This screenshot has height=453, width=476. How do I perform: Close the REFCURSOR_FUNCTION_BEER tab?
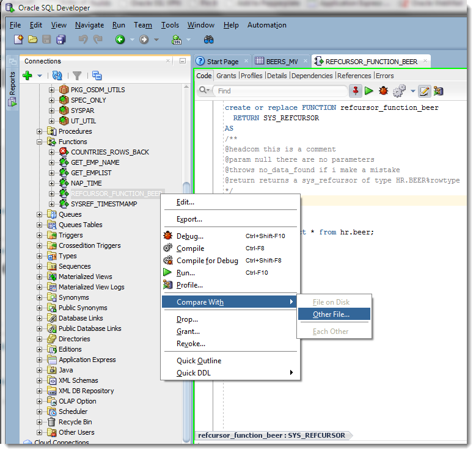click(425, 61)
